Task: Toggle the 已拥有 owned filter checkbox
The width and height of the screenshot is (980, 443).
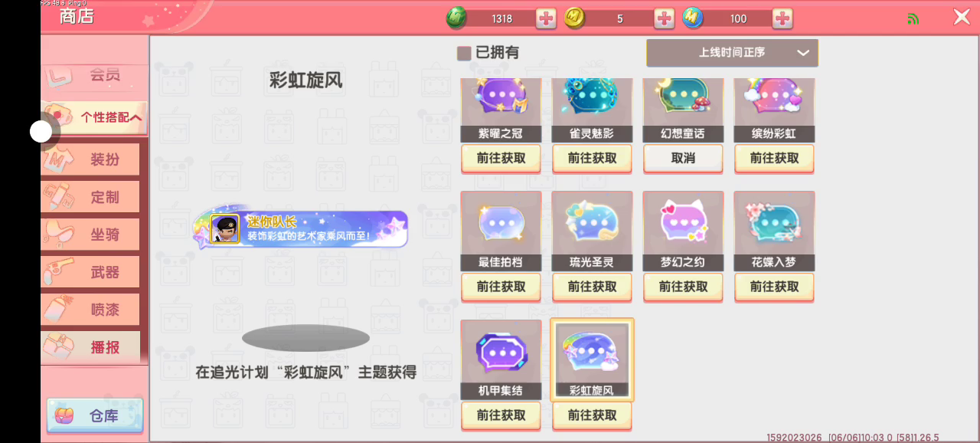Action: click(464, 53)
